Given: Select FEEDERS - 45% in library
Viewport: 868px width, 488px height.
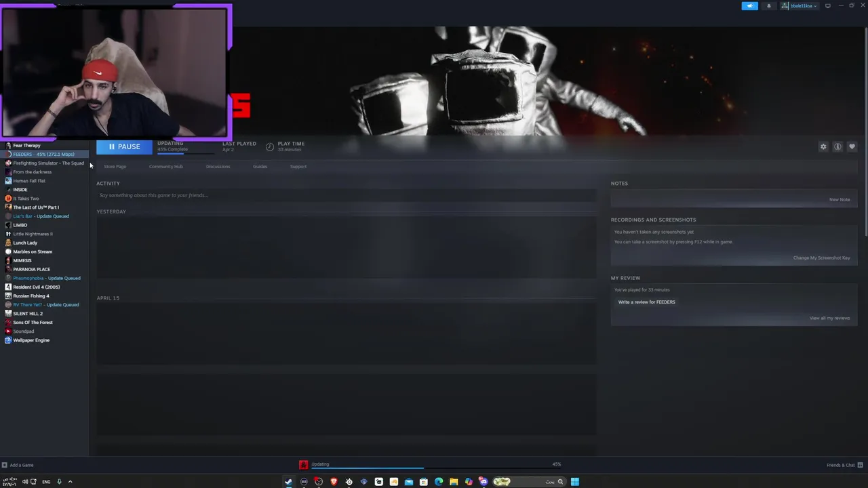Looking at the screenshot, I should click(x=44, y=154).
